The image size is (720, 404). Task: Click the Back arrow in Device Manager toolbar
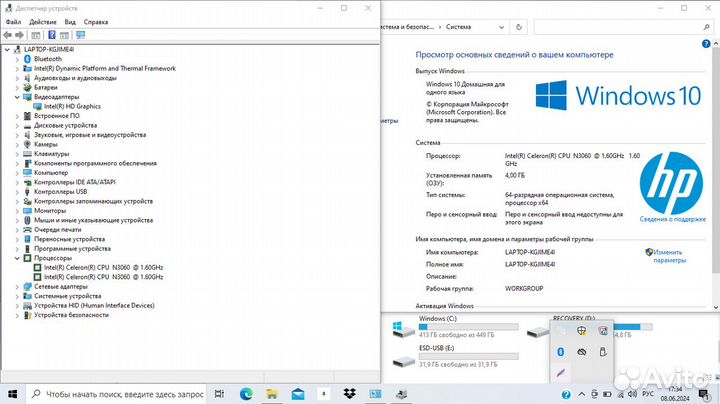(7, 35)
